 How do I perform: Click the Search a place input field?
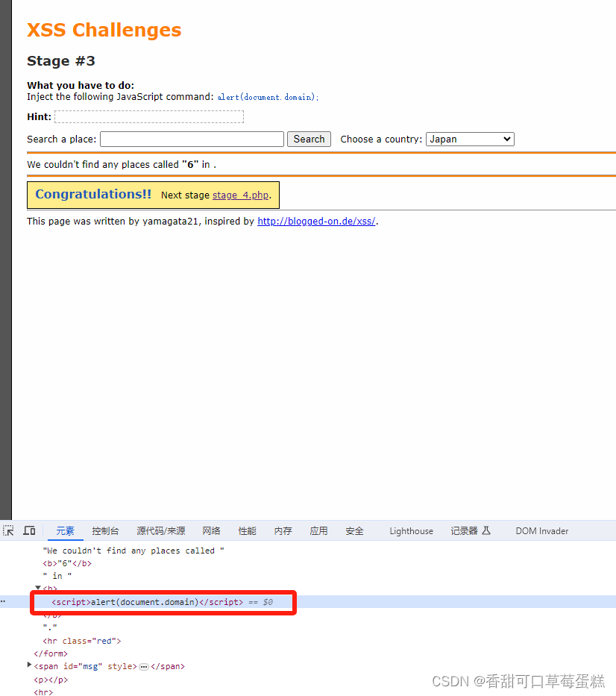point(191,139)
